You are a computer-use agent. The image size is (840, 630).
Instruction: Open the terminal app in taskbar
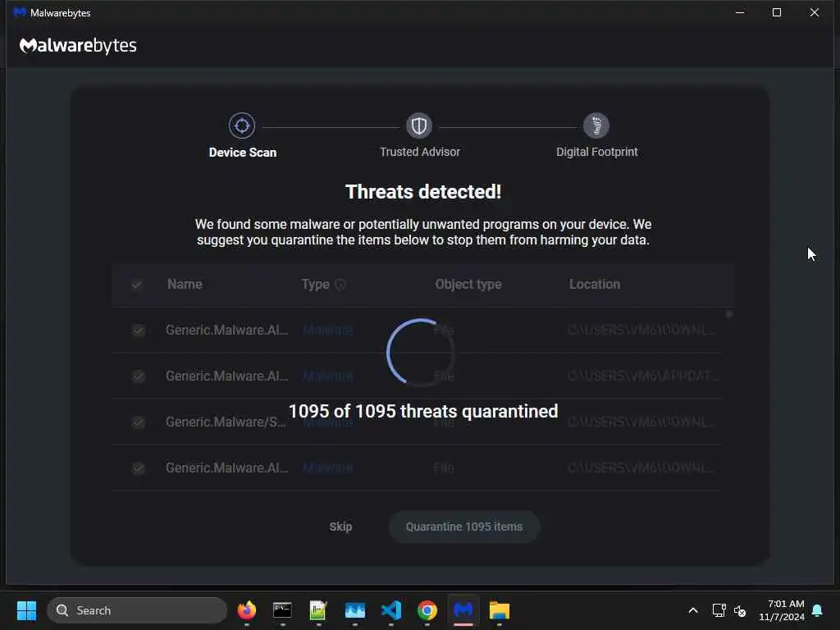pyautogui.click(x=282, y=610)
